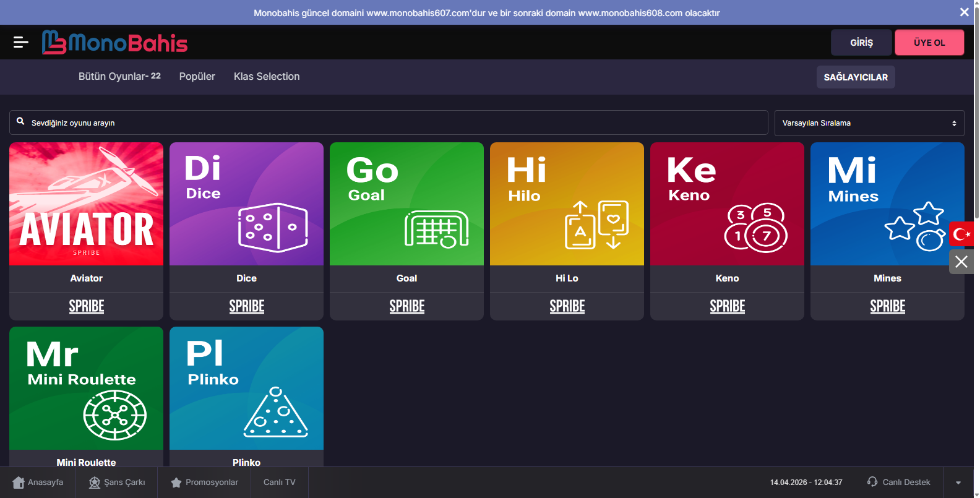Open Promosyonlar from bottom bar
Image resolution: width=980 pixels, height=498 pixels.
click(x=204, y=483)
